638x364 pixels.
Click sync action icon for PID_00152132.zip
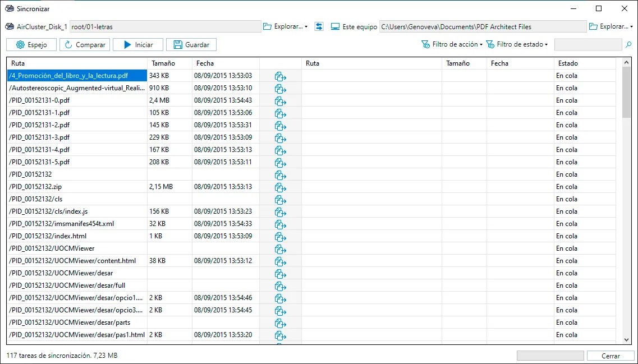point(281,187)
